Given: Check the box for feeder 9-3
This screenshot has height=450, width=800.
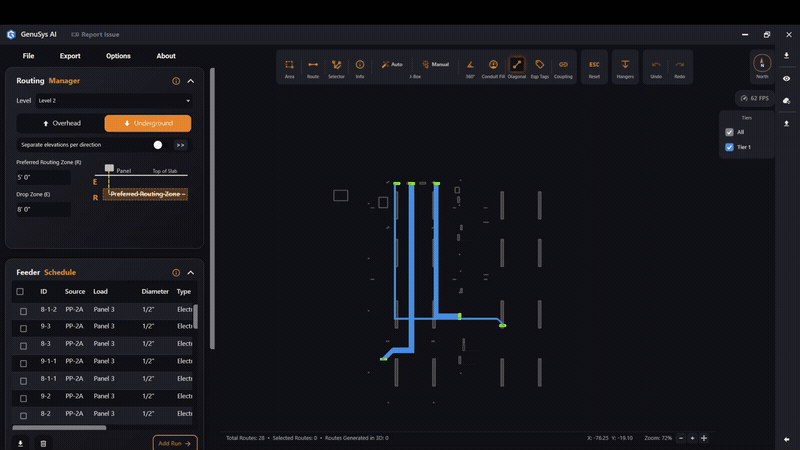Looking at the screenshot, I should click(23, 329).
